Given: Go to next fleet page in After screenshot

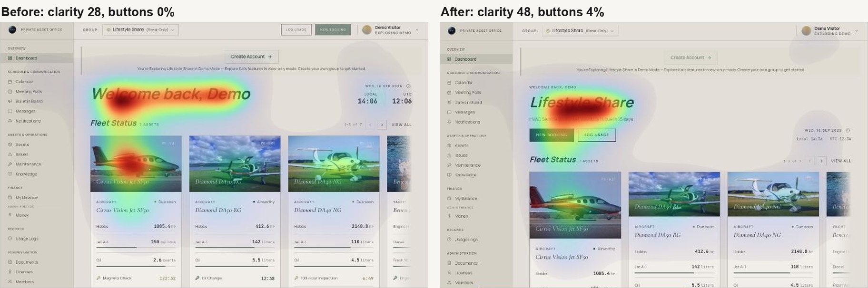Looking at the screenshot, I should pos(821,161).
